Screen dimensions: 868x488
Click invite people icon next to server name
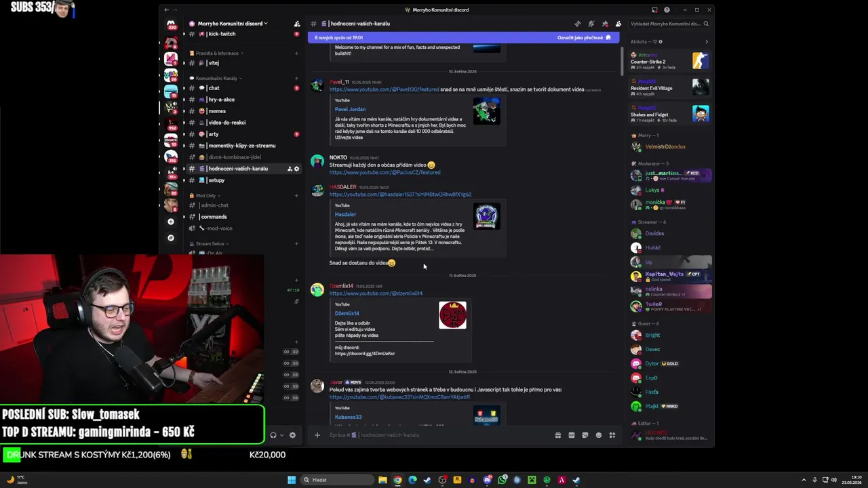(296, 24)
